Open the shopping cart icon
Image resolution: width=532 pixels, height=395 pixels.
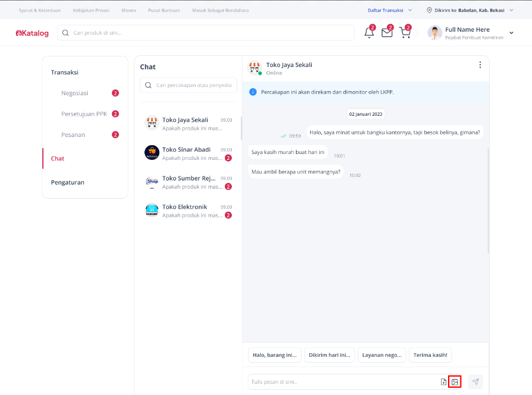[x=405, y=32]
